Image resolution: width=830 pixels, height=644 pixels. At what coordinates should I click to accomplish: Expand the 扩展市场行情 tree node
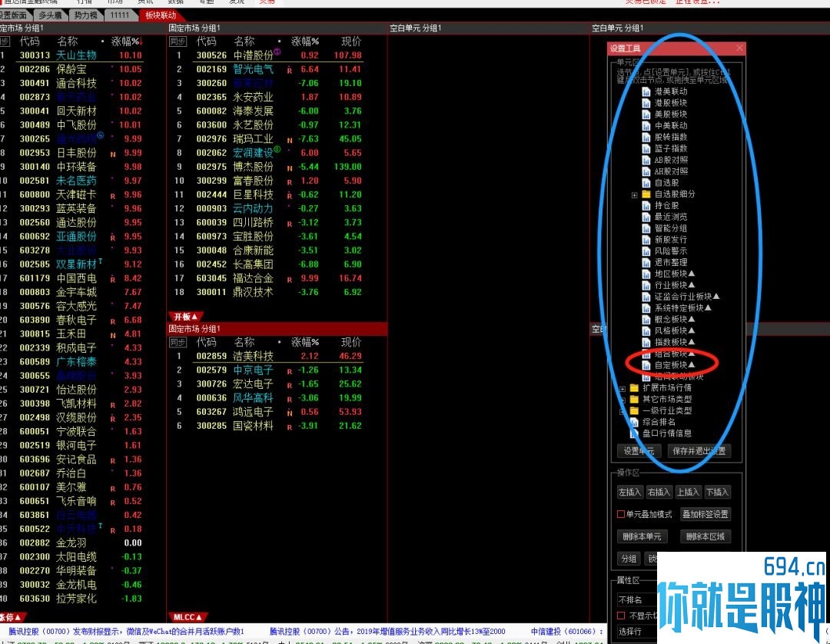click(x=622, y=388)
